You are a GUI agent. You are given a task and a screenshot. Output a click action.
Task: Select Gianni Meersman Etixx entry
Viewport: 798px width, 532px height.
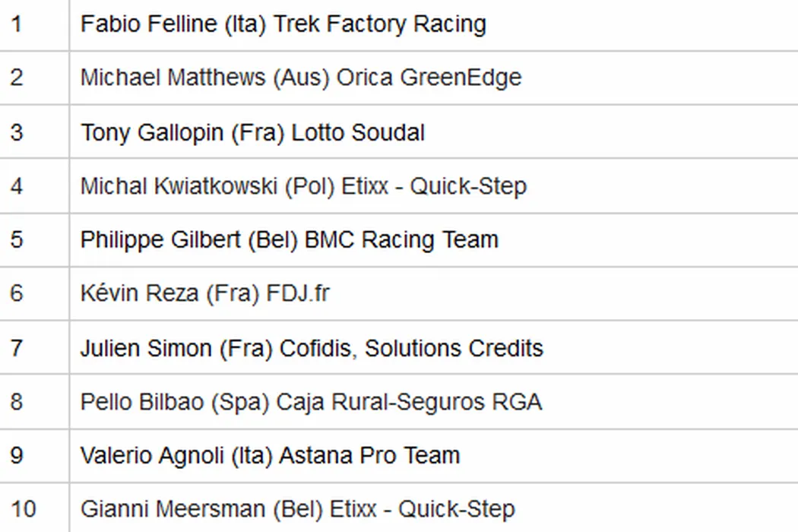pyautogui.click(x=297, y=508)
